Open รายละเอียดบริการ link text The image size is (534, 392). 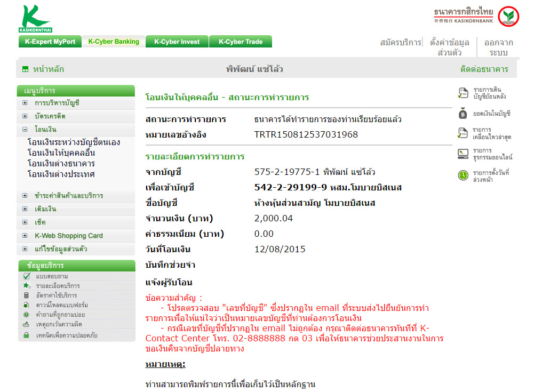(58, 285)
